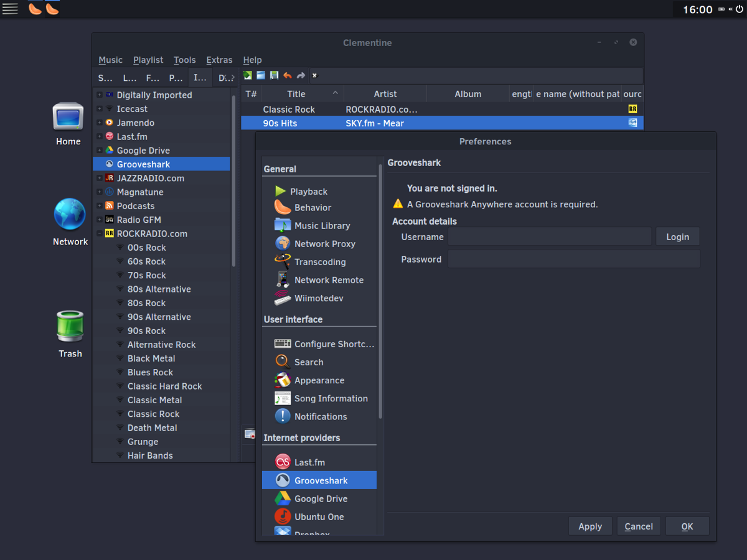Select Song Information preferences
The height and width of the screenshot is (560, 747).
321,398
